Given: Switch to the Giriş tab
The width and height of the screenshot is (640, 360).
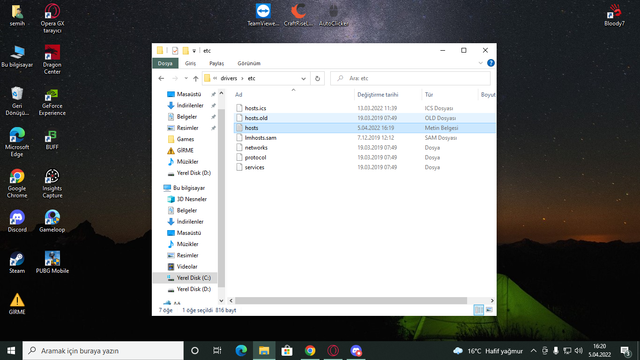Looking at the screenshot, I should [190, 63].
